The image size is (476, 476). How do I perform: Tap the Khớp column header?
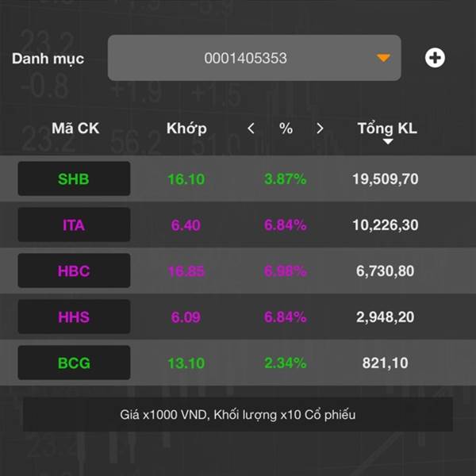coord(186,128)
